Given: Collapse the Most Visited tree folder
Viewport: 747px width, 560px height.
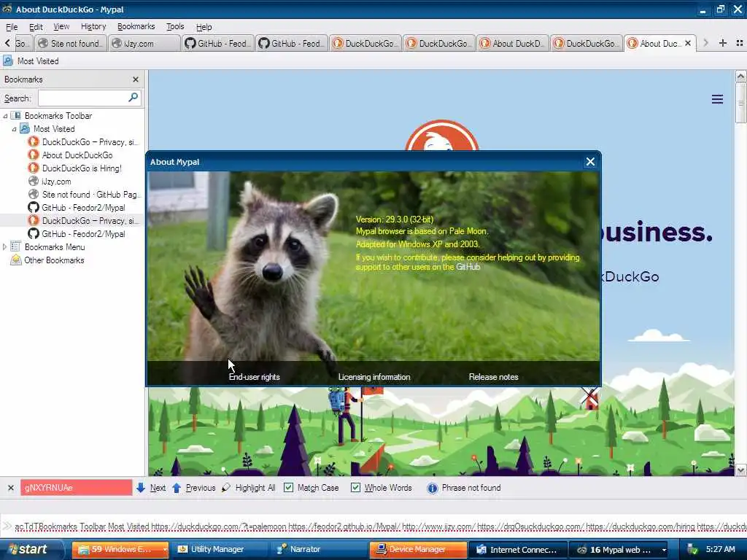Looking at the screenshot, I should point(14,129).
